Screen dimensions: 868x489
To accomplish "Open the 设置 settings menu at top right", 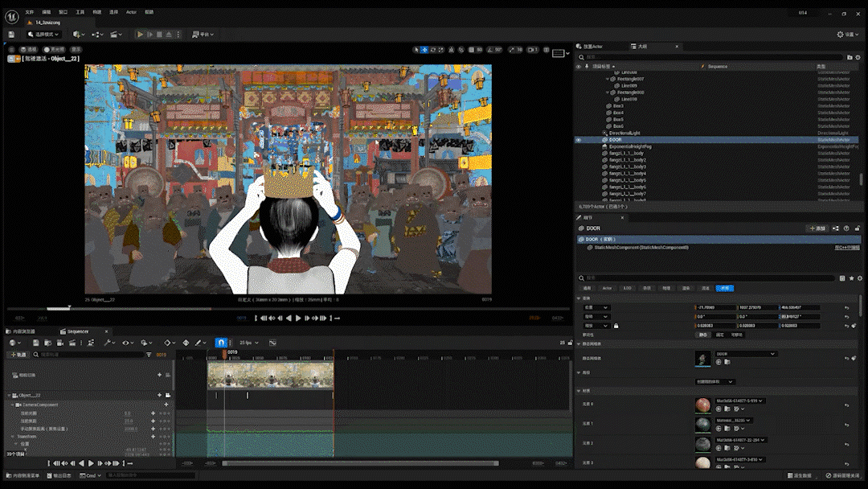I will (848, 35).
